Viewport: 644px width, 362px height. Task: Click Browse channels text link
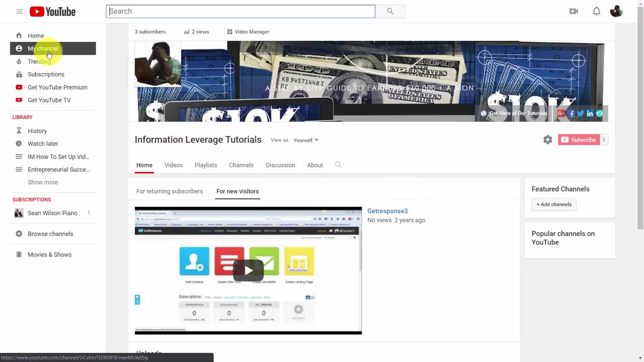pos(50,234)
